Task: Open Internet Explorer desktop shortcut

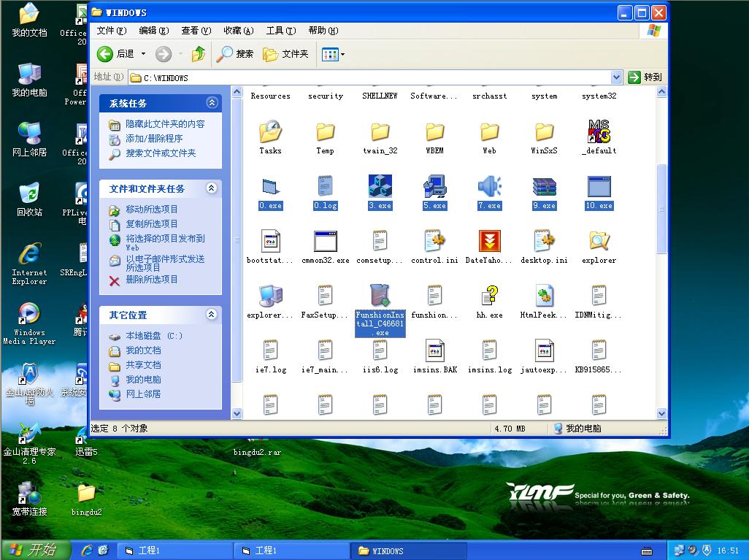Action: pos(29,256)
